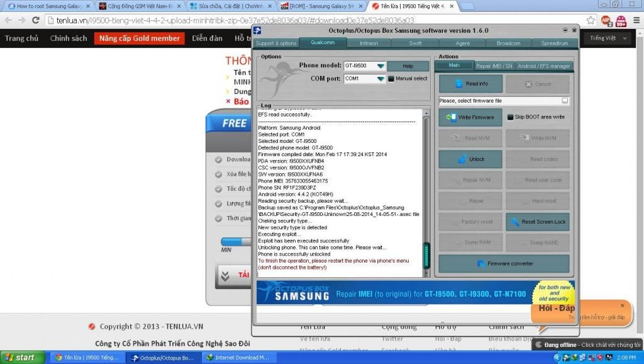This screenshot has width=644, height=364.
Task: Toggle Skip BOOT area write checkbox
Action: click(x=511, y=117)
